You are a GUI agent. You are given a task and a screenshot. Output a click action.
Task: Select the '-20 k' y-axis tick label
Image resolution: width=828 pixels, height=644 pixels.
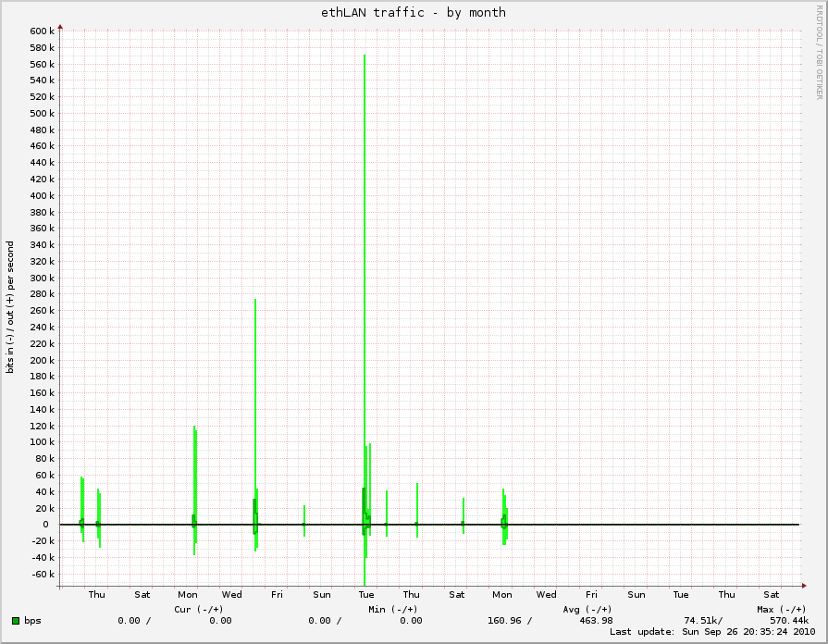tap(43, 541)
